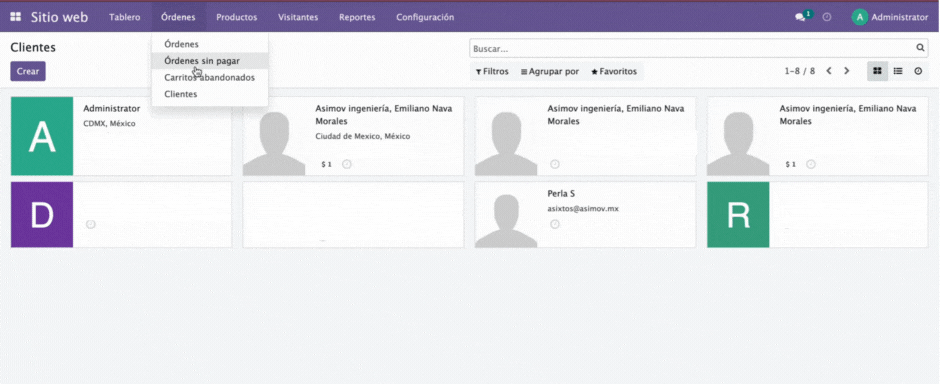Click the Crear button
Viewport: 940px width, 384px height.
(x=28, y=71)
